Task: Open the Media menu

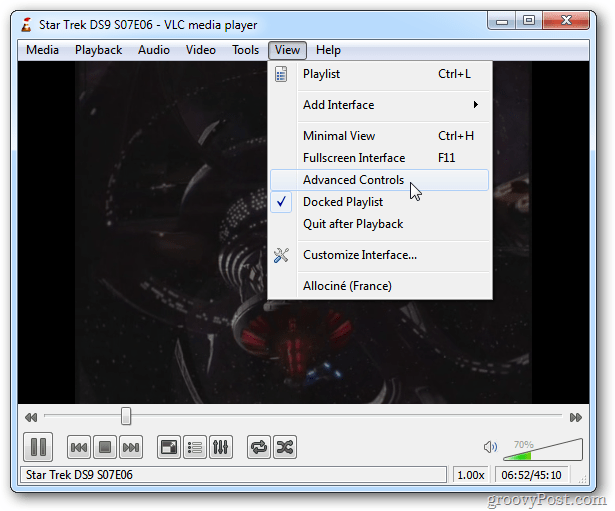Action: (x=42, y=50)
